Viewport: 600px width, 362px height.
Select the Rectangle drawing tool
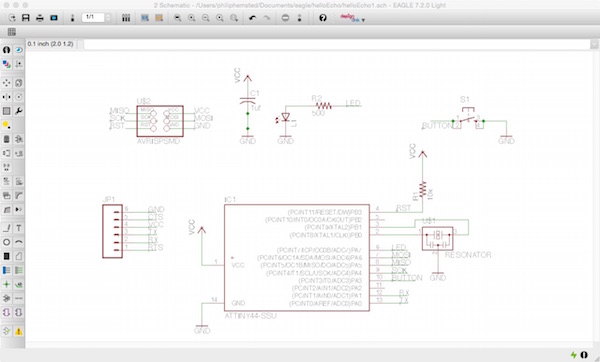coord(7,256)
